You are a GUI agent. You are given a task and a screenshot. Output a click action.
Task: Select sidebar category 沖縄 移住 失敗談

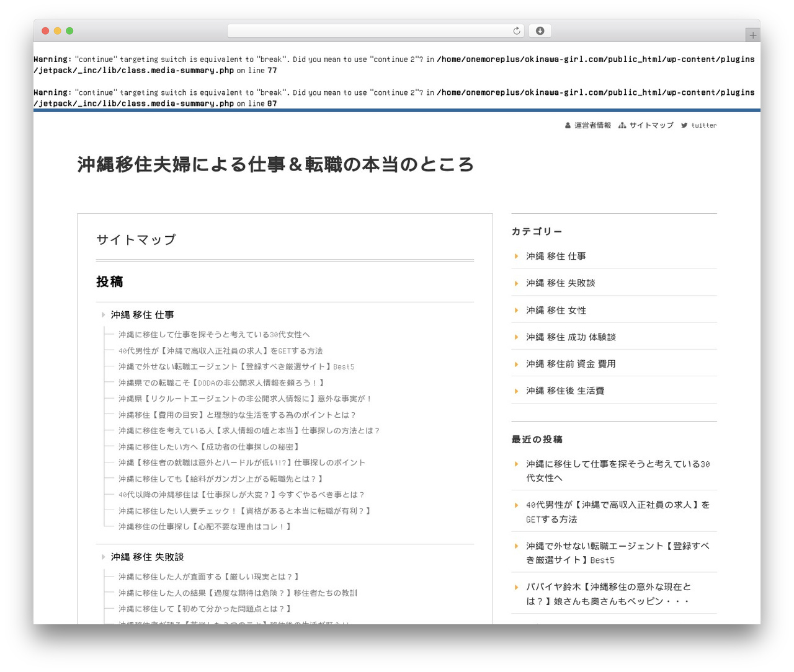(x=560, y=283)
